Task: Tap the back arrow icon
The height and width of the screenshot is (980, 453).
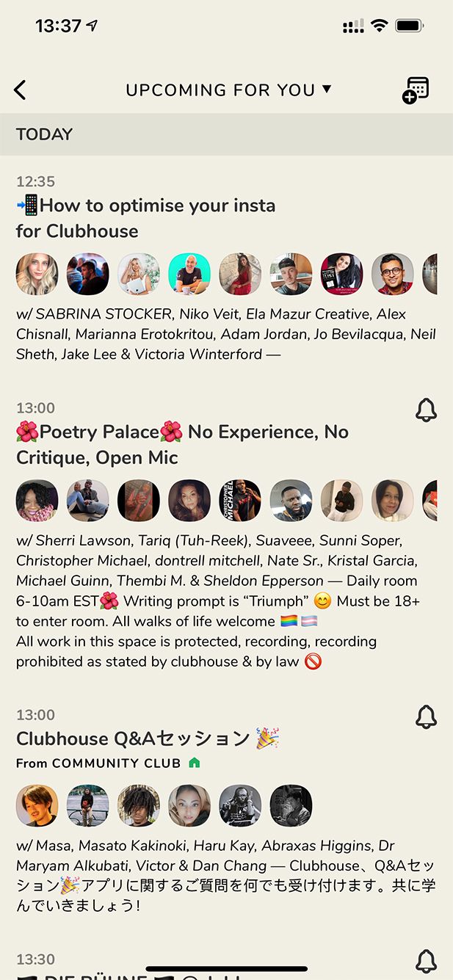Action: [20, 90]
